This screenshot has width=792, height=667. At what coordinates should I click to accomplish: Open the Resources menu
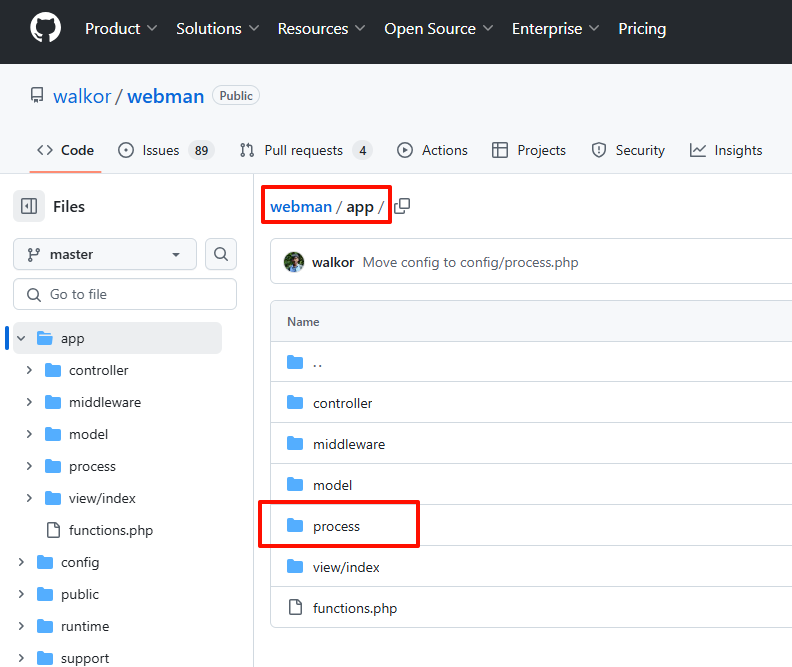pos(321,29)
